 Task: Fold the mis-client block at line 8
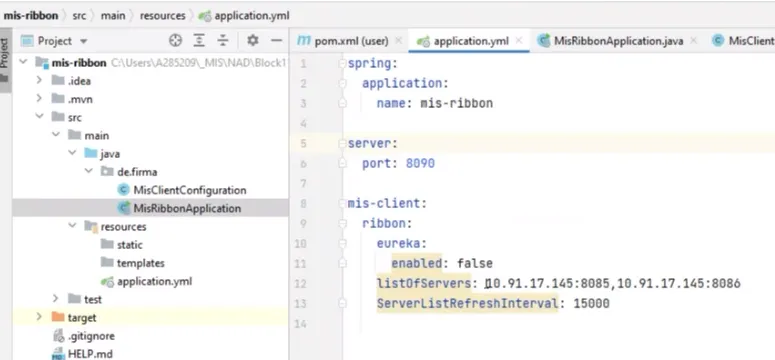[x=342, y=203]
